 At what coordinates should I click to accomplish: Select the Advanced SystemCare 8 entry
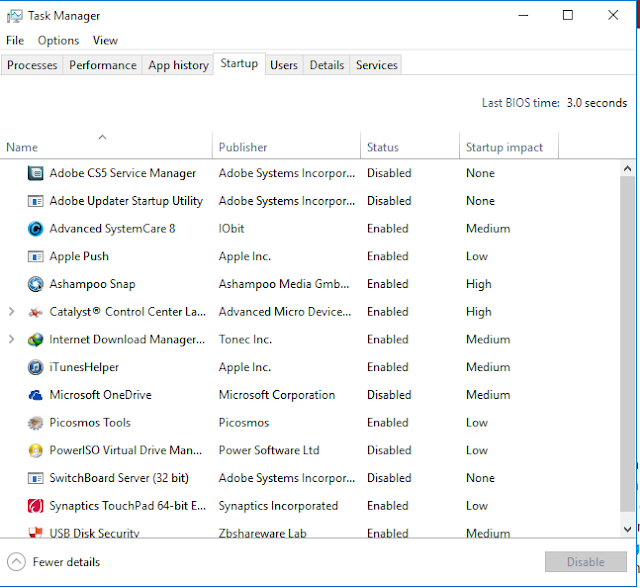(x=112, y=229)
